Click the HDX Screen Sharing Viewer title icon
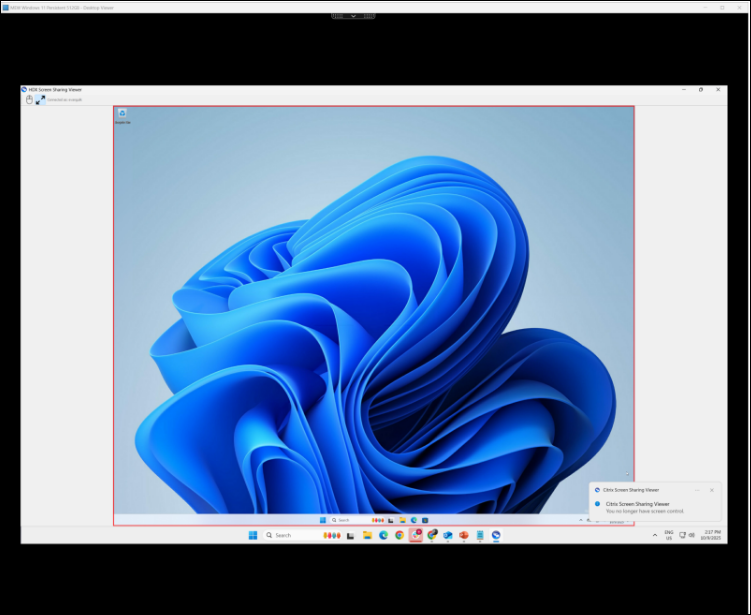This screenshot has width=751, height=615. [x=24, y=89]
